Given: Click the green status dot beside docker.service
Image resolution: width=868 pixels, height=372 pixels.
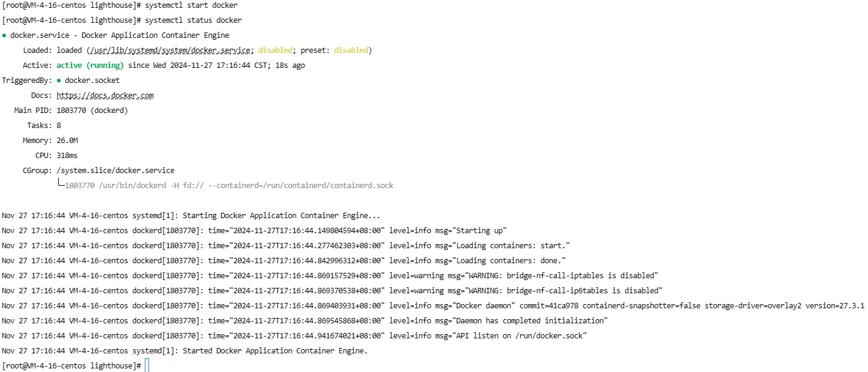Looking at the screenshot, I should click(4, 35).
